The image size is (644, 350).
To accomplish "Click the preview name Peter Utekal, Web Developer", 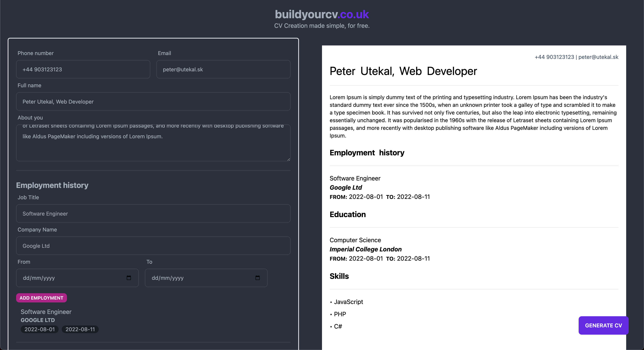I will click(403, 71).
